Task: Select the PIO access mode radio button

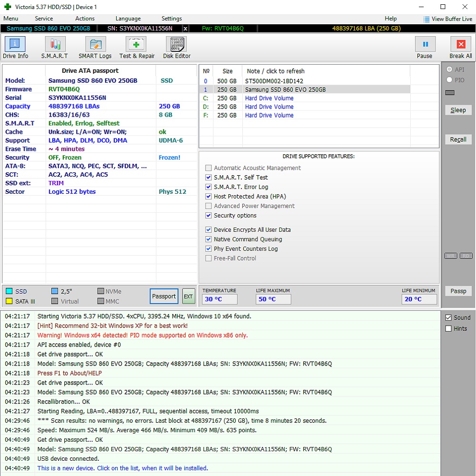Action: 449,80
